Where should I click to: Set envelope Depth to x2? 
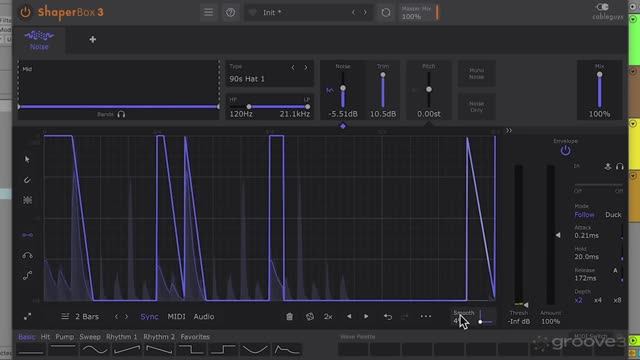pyautogui.click(x=578, y=300)
